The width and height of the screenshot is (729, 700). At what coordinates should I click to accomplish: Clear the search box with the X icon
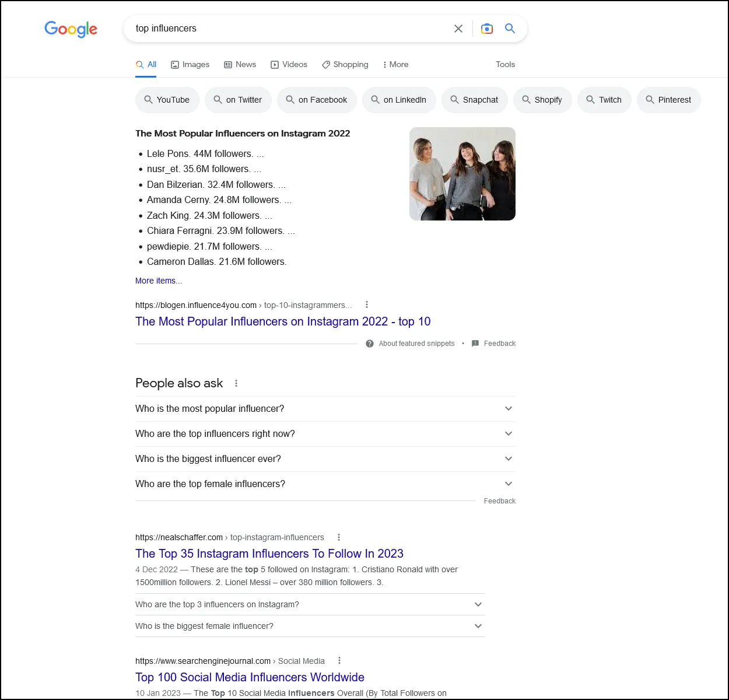458,29
